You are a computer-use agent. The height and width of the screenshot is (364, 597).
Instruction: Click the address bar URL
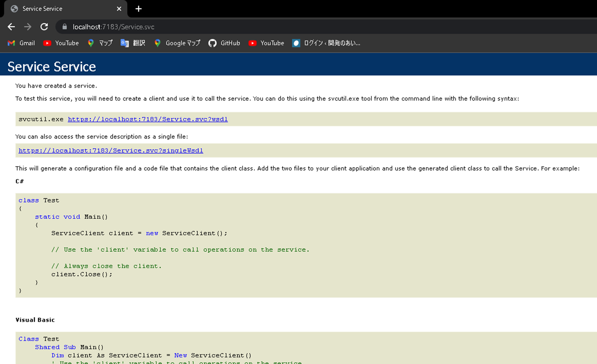[x=113, y=27]
